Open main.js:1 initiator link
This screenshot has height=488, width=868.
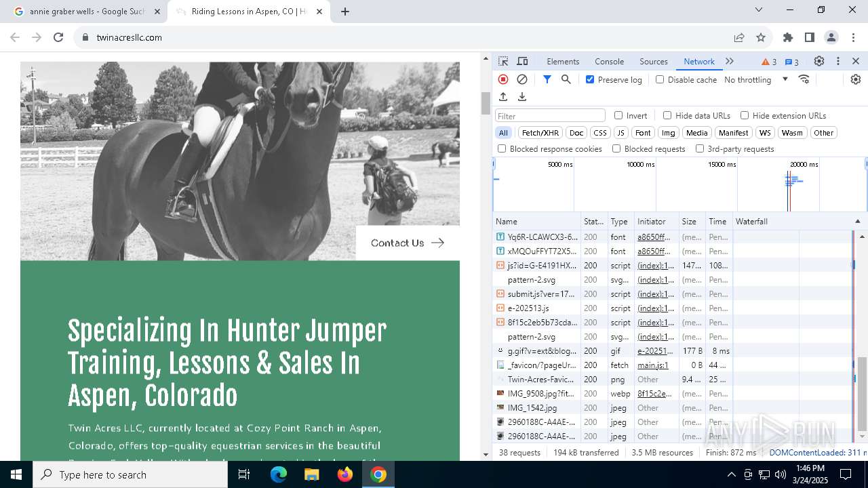(653, 365)
